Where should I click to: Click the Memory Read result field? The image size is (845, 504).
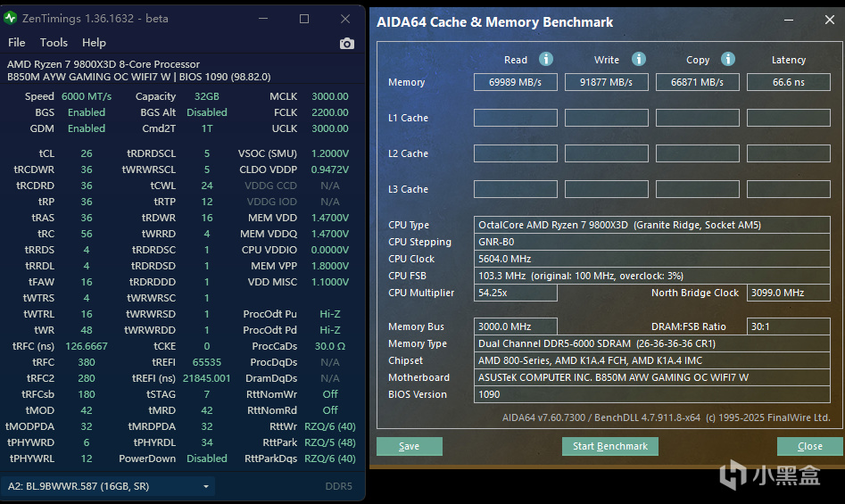click(515, 82)
